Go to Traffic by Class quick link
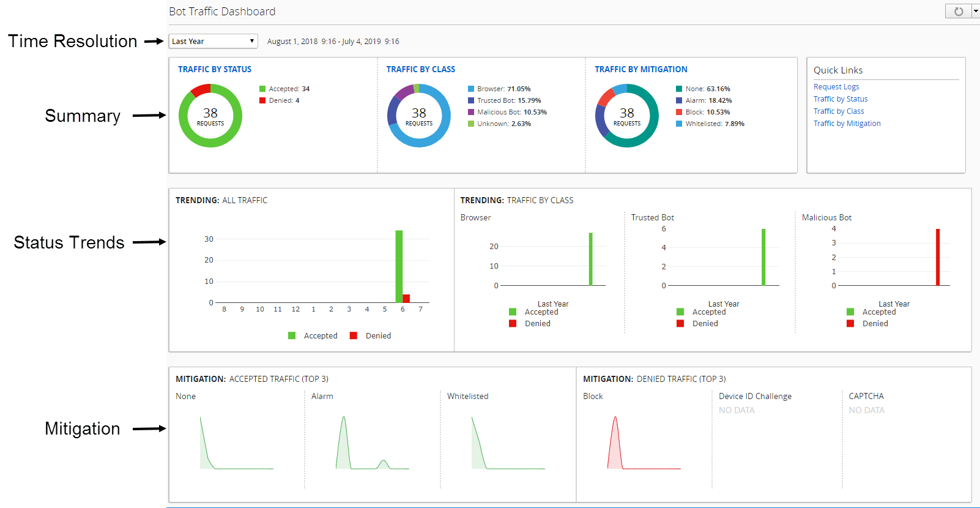Image resolution: width=980 pixels, height=508 pixels. pos(839,111)
